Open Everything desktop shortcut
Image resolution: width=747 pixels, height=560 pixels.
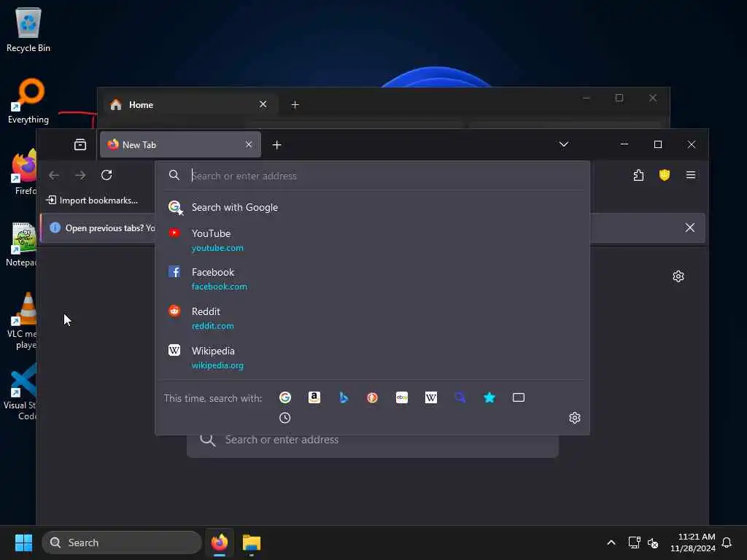pyautogui.click(x=28, y=101)
